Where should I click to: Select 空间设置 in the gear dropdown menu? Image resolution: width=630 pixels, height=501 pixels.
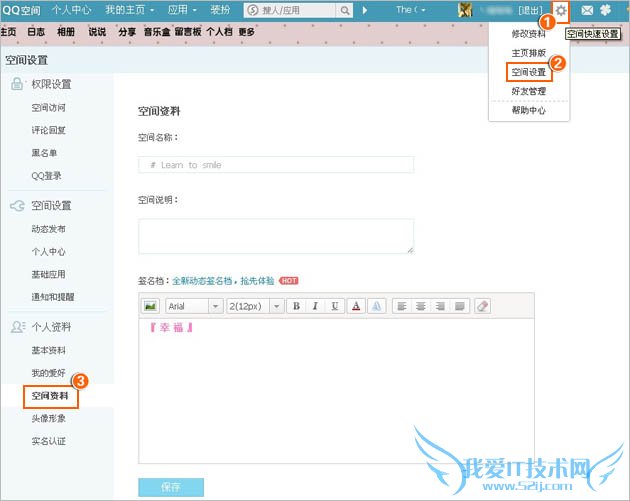pos(528,72)
